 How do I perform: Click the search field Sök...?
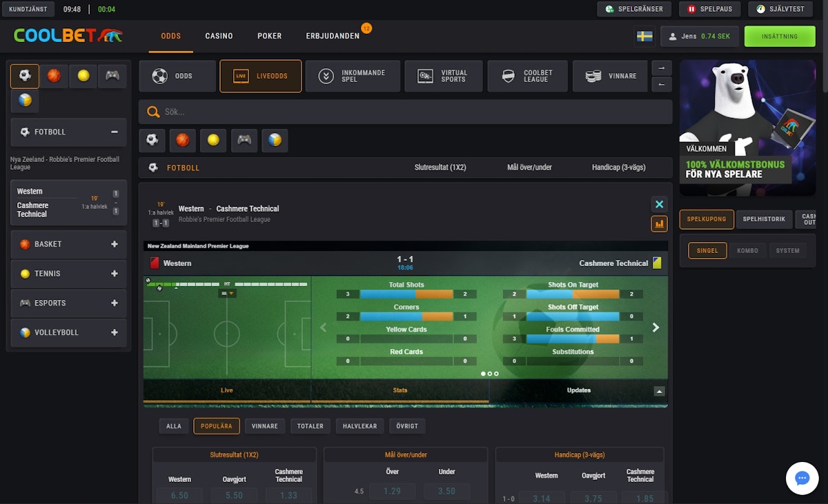(406, 112)
